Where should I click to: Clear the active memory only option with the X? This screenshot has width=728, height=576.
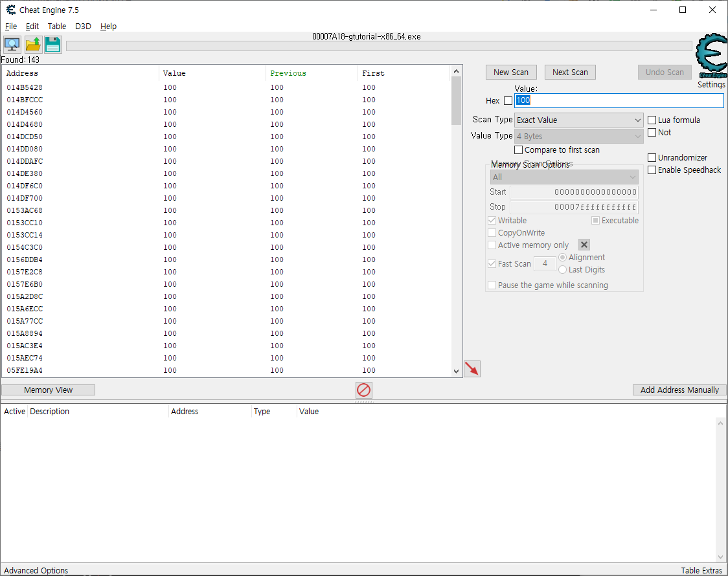point(584,245)
